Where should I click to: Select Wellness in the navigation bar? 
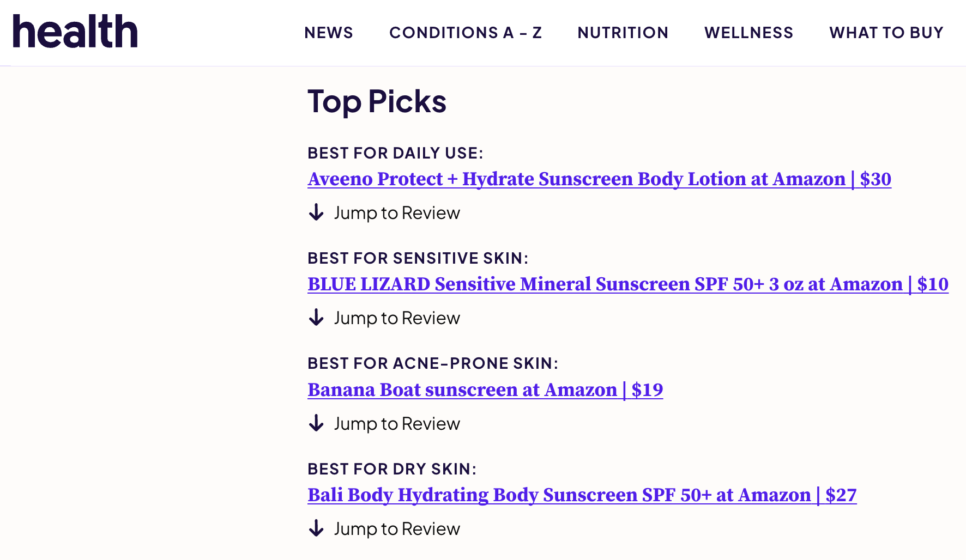[749, 33]
